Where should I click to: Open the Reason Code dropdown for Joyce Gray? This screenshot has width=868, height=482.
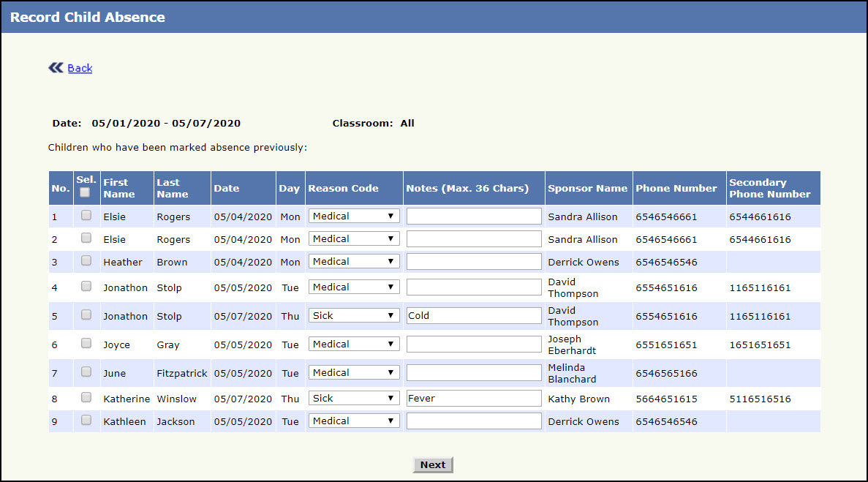click(354, 344)
